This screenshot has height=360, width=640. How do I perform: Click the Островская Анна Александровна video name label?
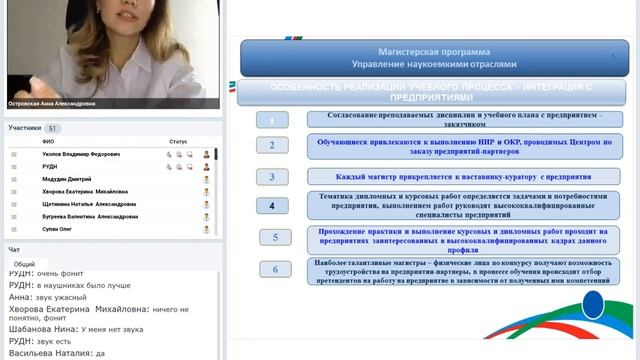(51, 104)
